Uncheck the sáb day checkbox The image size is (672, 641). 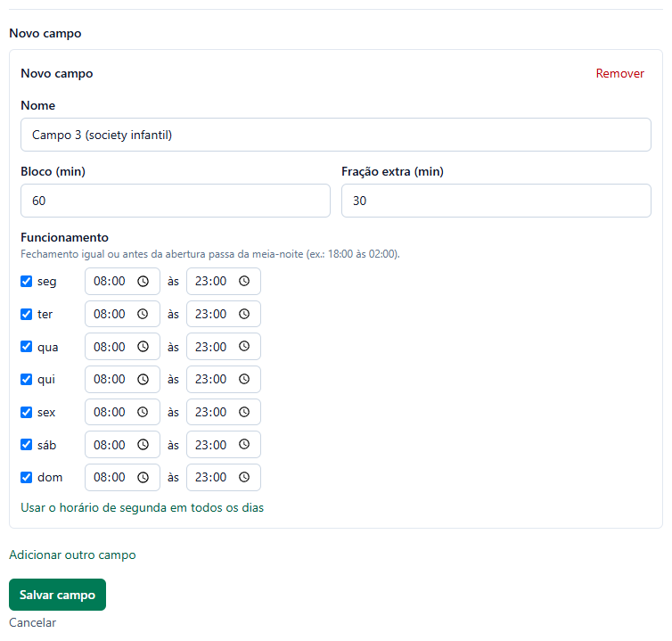point(26,445)
